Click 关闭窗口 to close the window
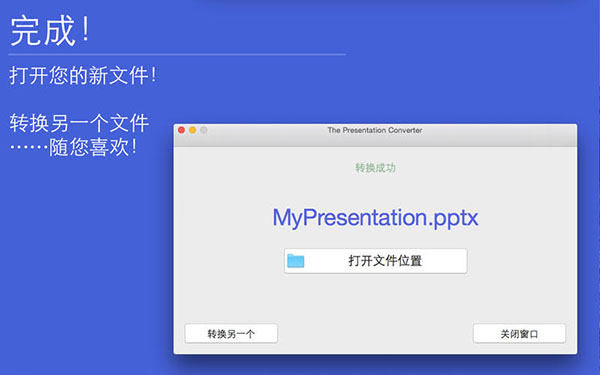 (519, 334)
